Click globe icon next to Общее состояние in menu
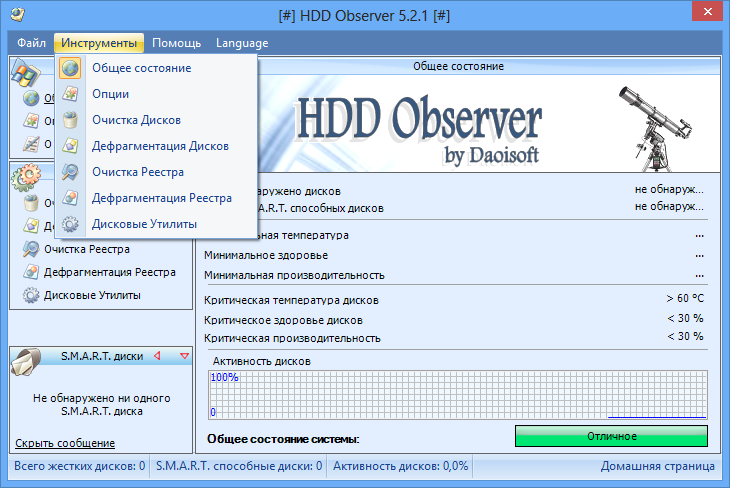Image resolution: width=730 pixels, height=488 pixels. tap(70, 68)
